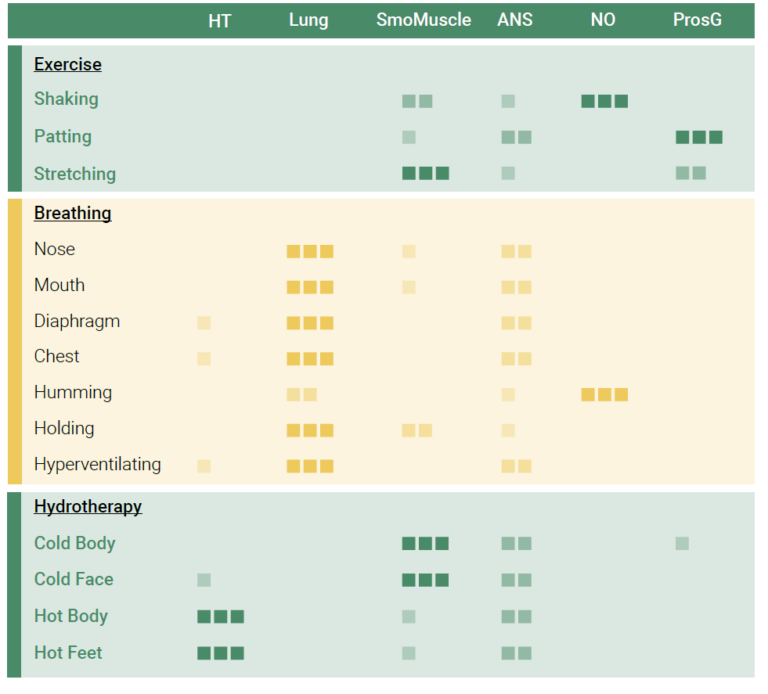This screenshot has width=768, height=694.
Task: Open the Breathing section heading
Action: (73, 213)
